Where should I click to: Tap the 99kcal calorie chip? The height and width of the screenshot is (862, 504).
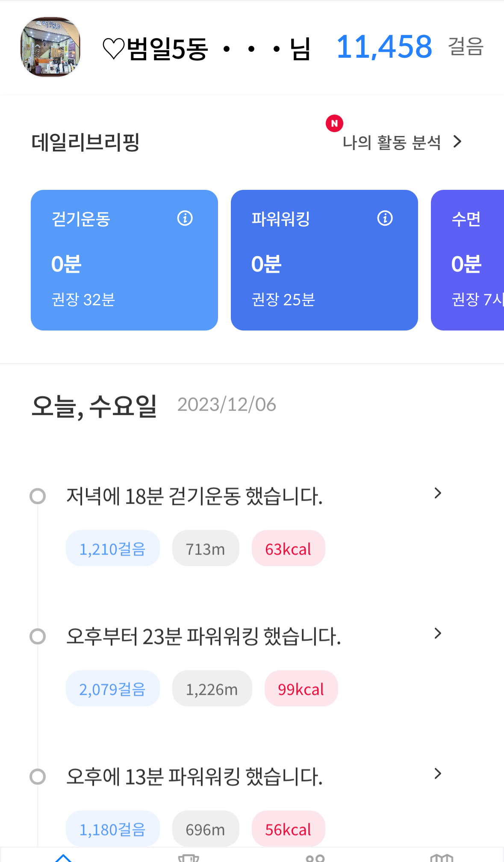pyautogui.click(x=301, y=689)
